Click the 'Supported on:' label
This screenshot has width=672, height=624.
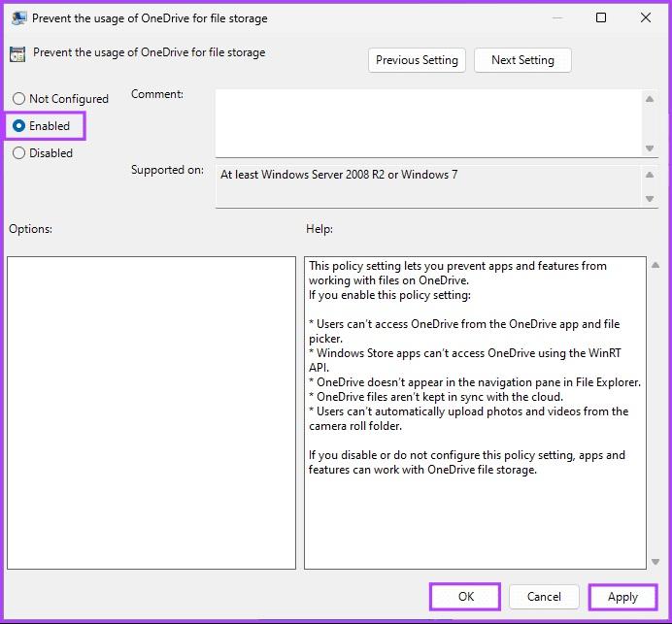click(167, 170)
